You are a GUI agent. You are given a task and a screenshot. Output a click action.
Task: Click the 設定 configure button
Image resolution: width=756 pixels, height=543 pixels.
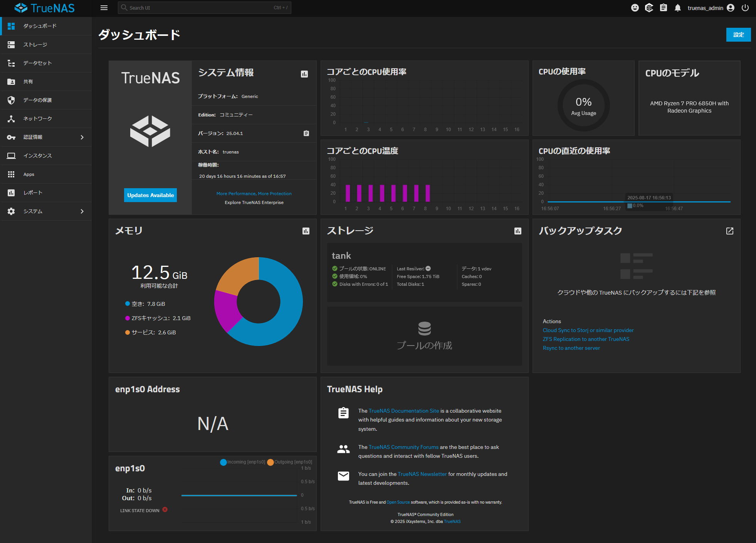coord(738,35)
